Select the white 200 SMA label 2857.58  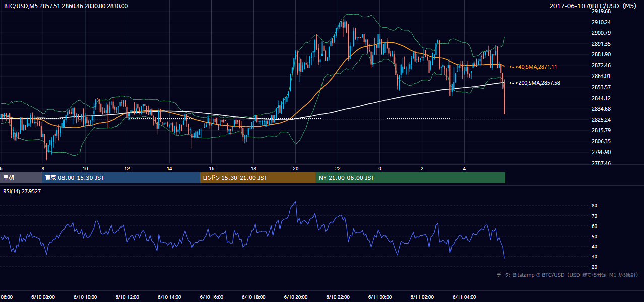tap(535, 83)
